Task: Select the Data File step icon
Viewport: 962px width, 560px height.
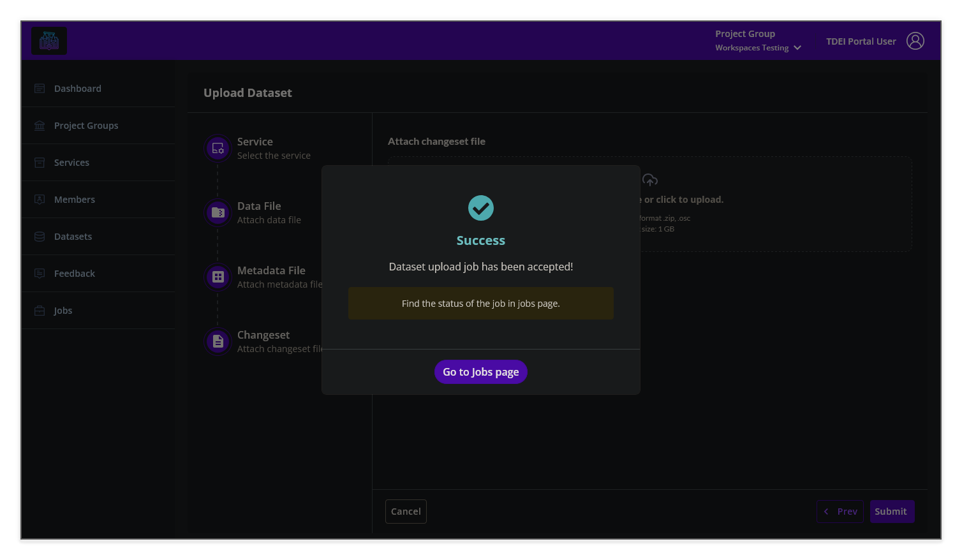Action: coord(217,212)
